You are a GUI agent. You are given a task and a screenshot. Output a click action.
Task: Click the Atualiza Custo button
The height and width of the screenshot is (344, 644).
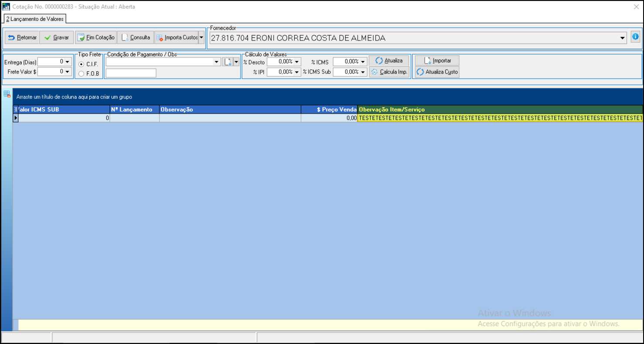click(x=437, y=72)
